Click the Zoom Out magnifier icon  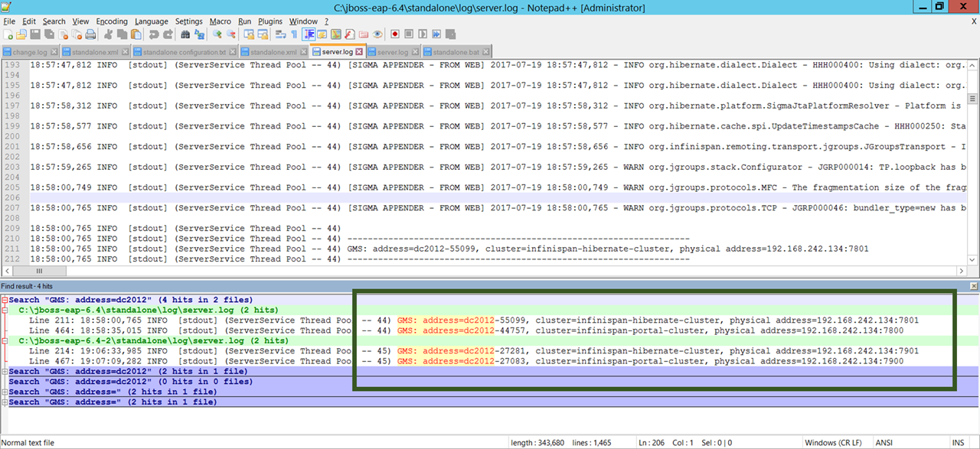(x=231, y=34)
